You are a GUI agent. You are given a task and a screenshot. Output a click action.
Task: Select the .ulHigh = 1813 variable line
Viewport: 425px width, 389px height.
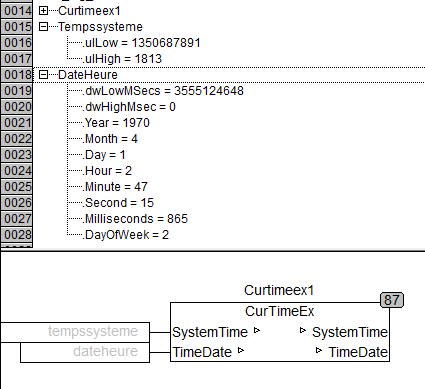(122, 59)
